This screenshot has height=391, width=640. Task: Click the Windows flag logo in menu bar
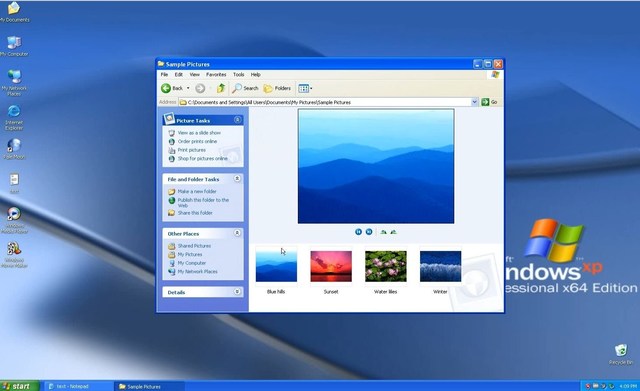pyautogui.click(x=495, y=75)
